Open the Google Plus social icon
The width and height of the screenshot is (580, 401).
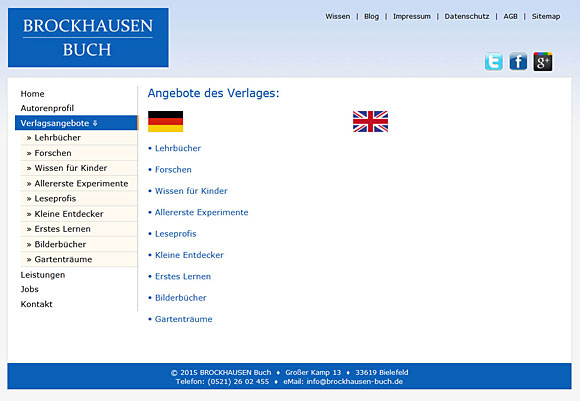click(543, 61)
